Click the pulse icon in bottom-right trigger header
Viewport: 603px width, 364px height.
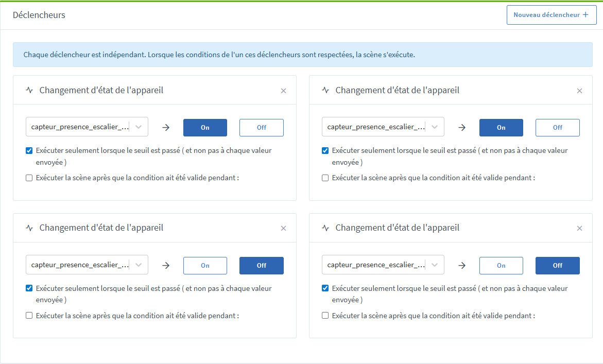(x=325, y=228)
